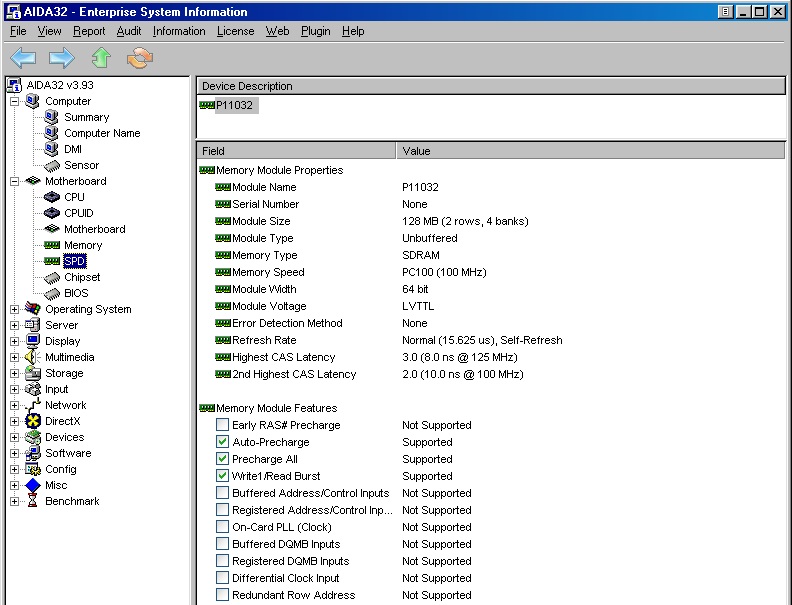This screenshot has height=605, width=792.
Task: Click the Benchmark hourglass icon
Action: (33, 501)
